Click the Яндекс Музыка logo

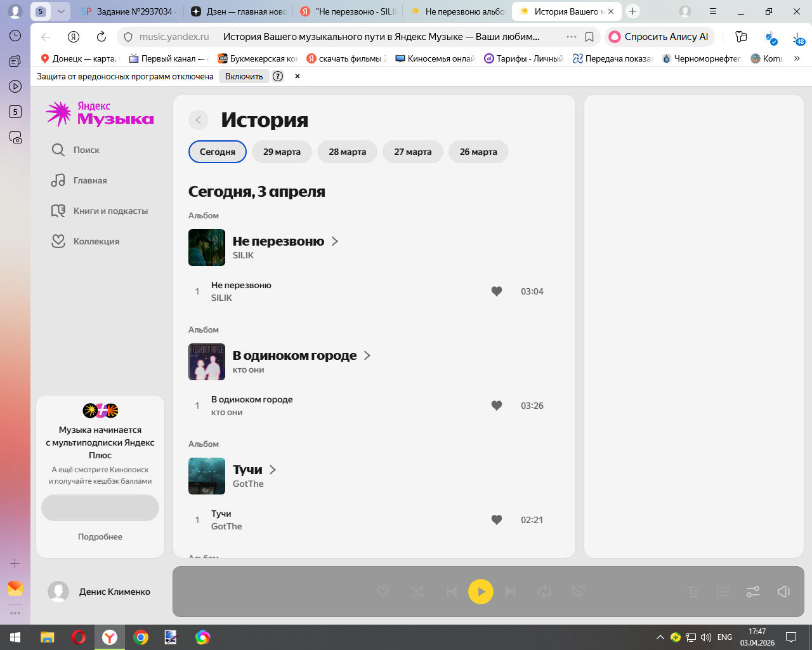point(100,114)
